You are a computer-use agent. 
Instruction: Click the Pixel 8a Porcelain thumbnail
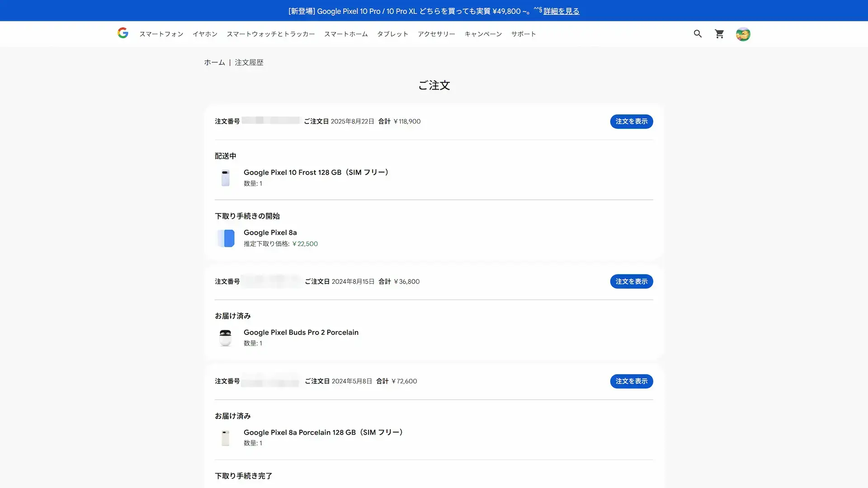click(x=225, y=437)
